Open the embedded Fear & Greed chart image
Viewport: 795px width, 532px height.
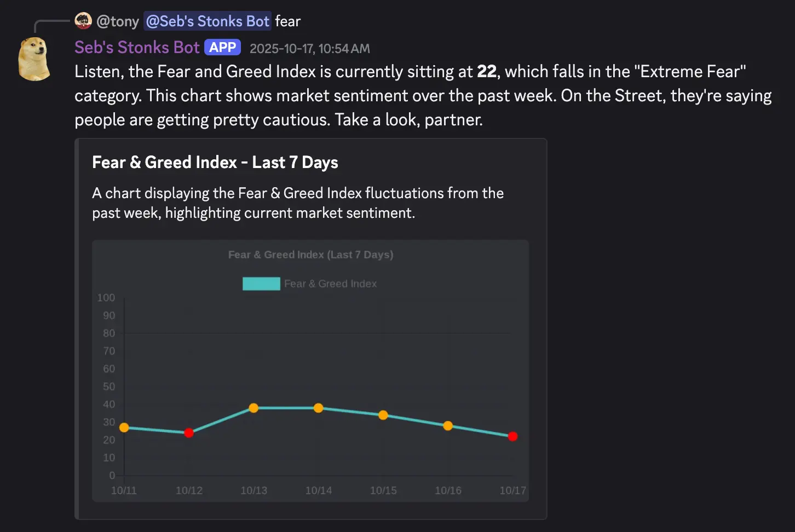coord(310,369)
